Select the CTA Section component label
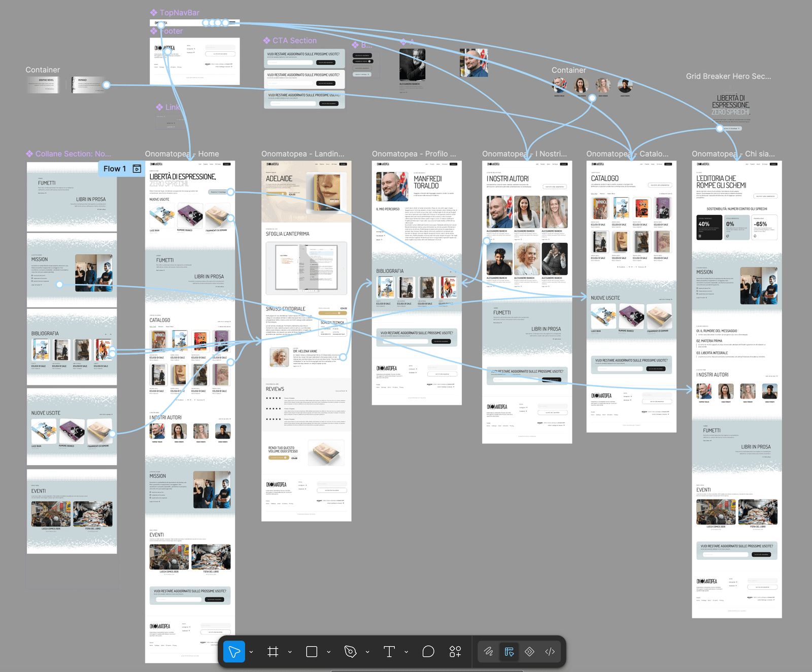This screenshot has width=812, height=672. point(290,41)
